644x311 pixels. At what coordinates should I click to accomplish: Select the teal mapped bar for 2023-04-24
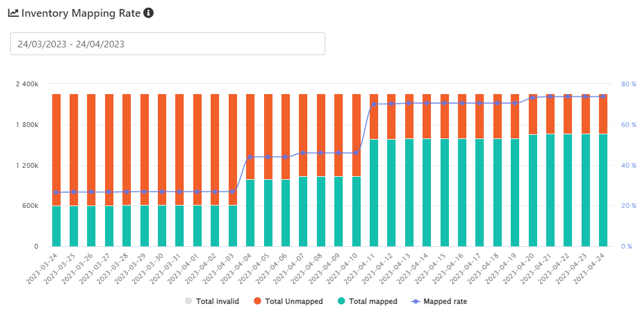(603, 190)
